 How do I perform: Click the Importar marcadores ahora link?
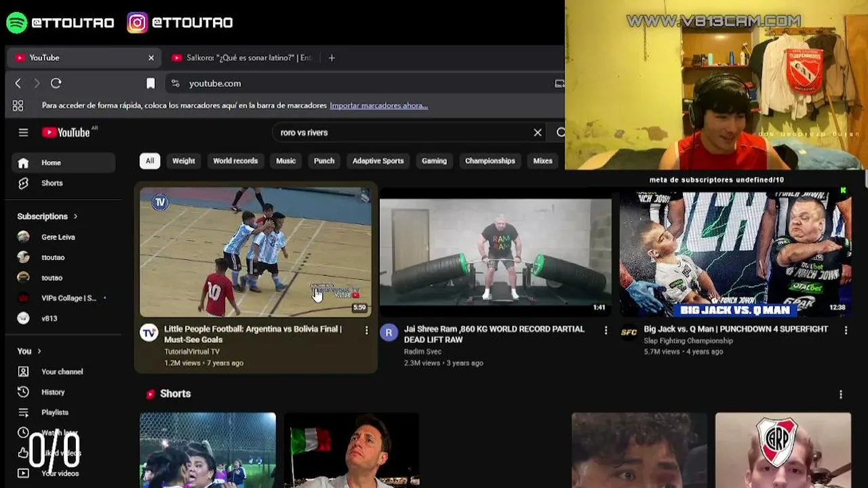pyautogui.click(x=378, y=106)
